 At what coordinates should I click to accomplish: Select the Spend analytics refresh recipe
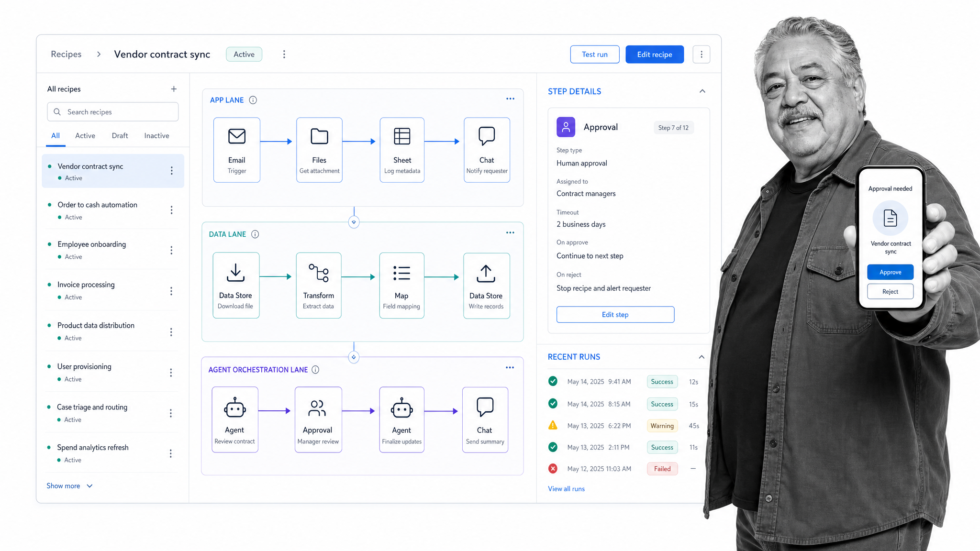click(x=113, y=453)
